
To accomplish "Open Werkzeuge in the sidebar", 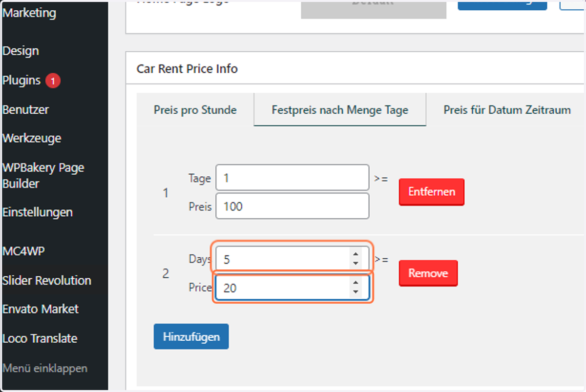I will click(x=32, y=138).
